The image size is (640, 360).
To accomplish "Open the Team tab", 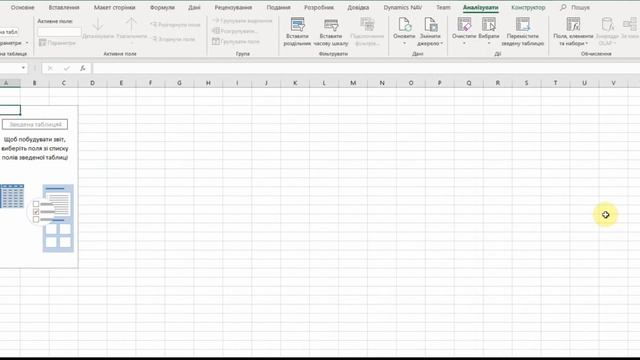I will click(x=443, y=7).
